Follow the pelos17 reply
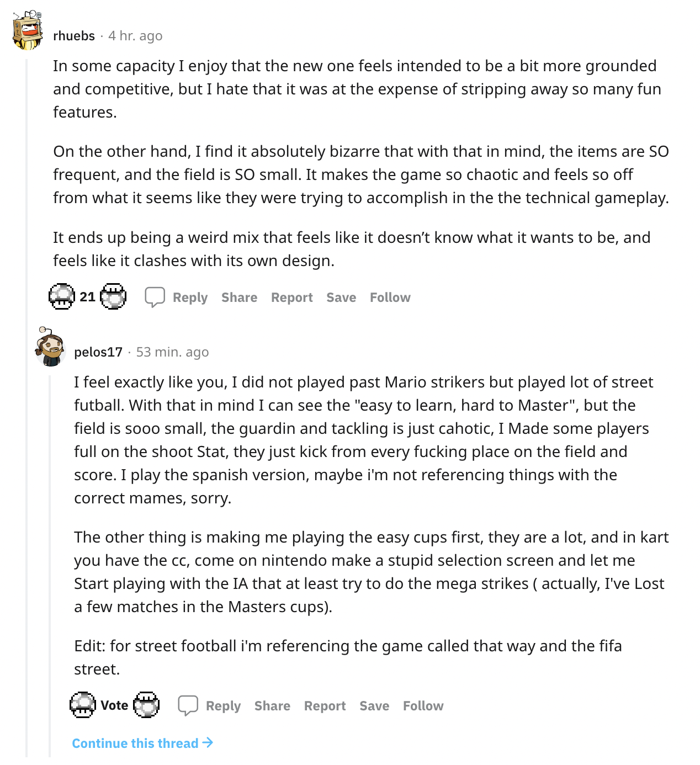The image size is (700, 765). (423, 706)
